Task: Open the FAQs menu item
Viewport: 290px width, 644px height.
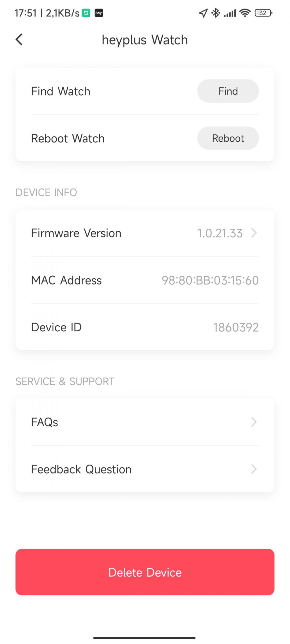Action: click(x=45, y=422)
